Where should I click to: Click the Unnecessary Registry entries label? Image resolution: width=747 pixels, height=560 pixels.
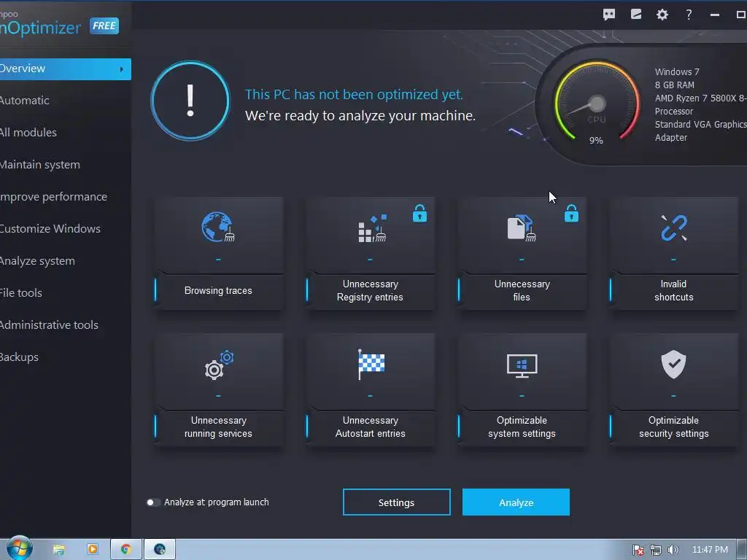pos(370,290)
